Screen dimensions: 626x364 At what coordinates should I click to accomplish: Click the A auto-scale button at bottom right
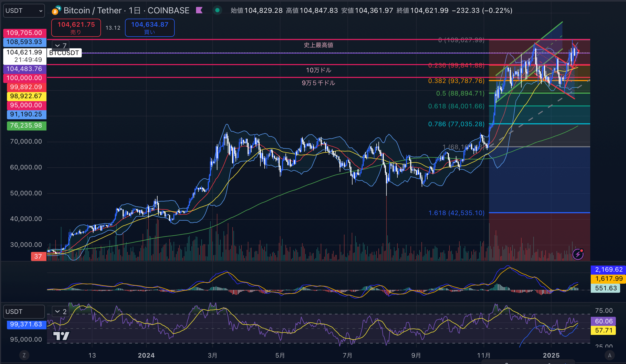[610, 355]
